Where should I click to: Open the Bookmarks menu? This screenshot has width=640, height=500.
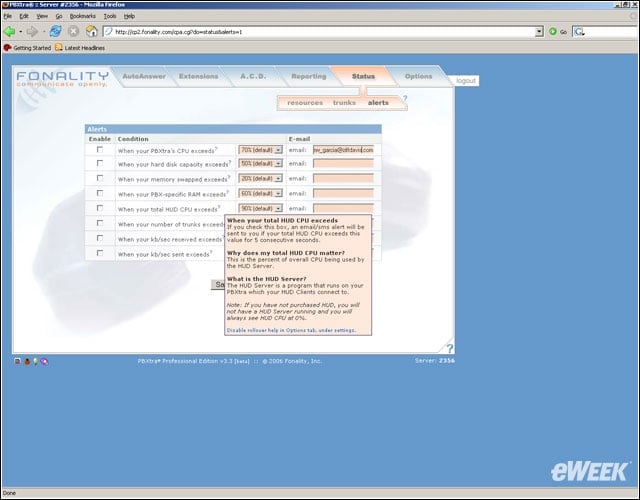(82, 16)
